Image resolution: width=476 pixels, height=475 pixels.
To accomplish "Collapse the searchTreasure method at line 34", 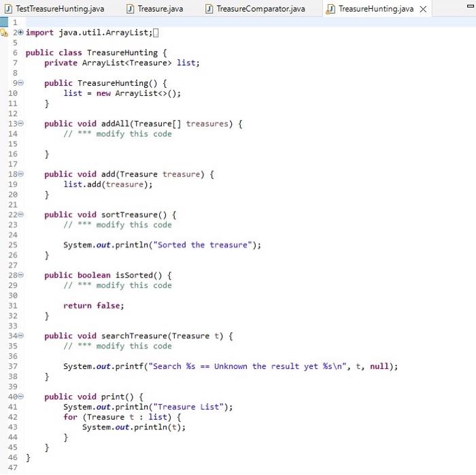I will click(x=20, y=335).
